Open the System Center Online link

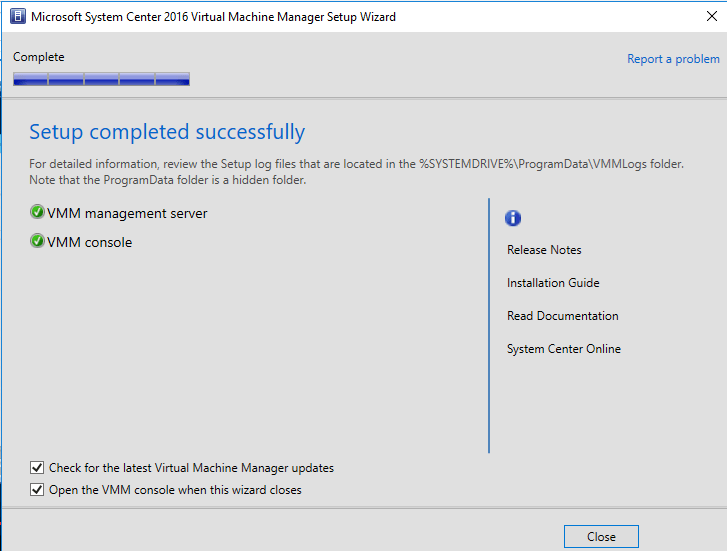(563, 349)
